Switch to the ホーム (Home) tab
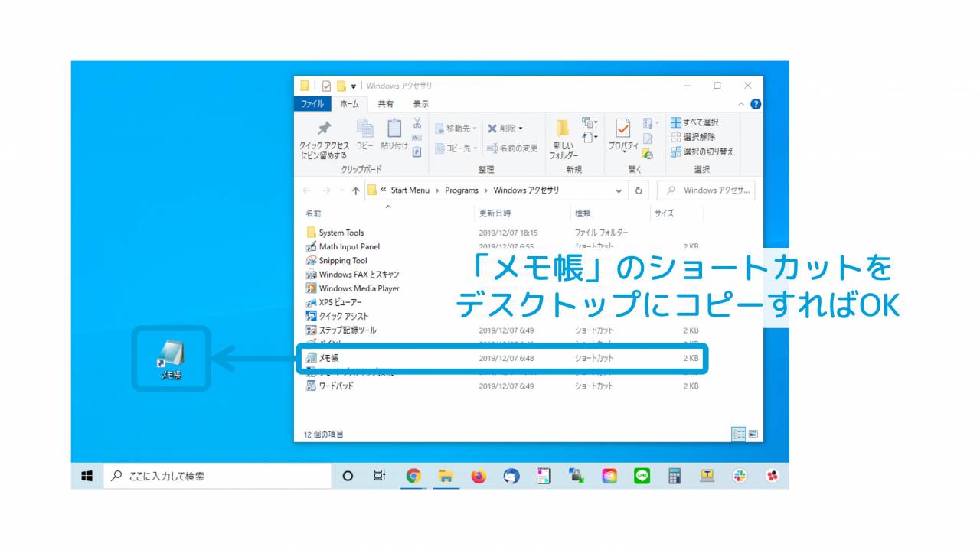Image resolution: width=980 pixels, height=550 pixels. (x=349, y=104)
